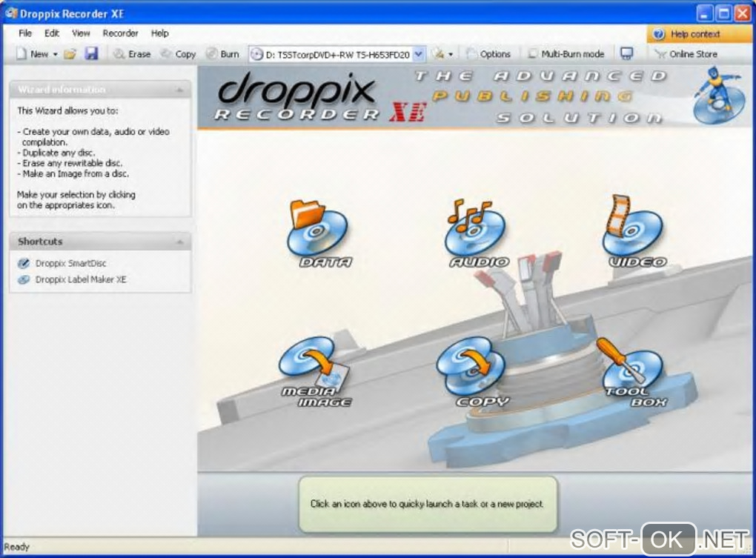Toggle Multi-Burn mode
Screen dimensions: 756x558
[x=566, y=54]
